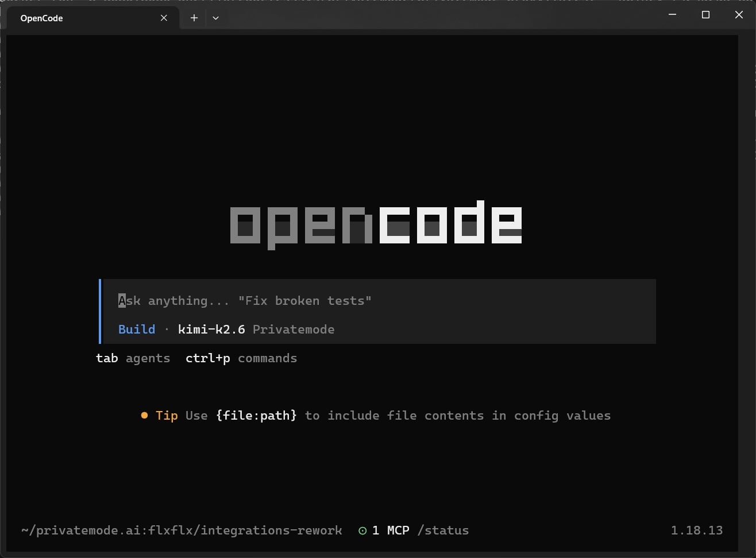Click the tab agents hint
This screenshot has height=558, width=756.
[133, 358]
